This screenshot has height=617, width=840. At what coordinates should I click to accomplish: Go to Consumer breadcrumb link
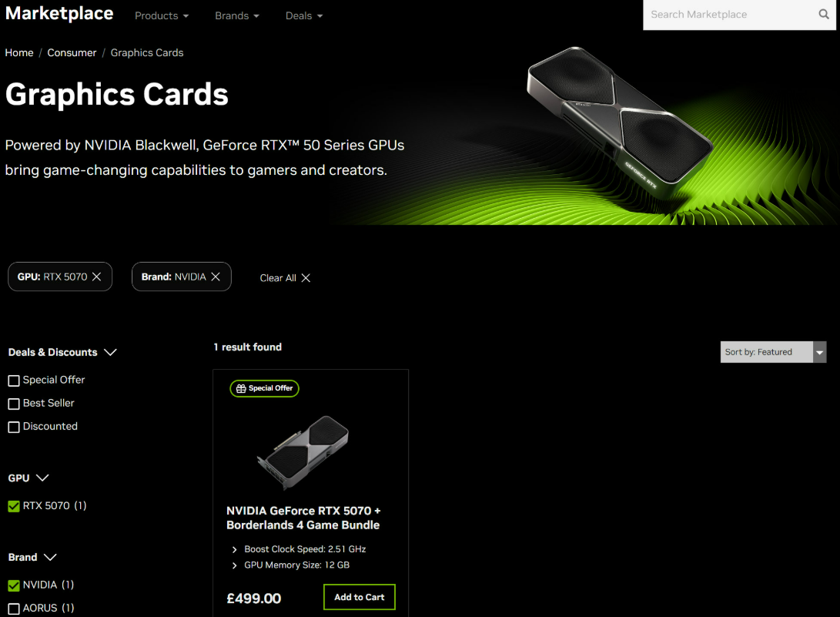coord(72,52)
